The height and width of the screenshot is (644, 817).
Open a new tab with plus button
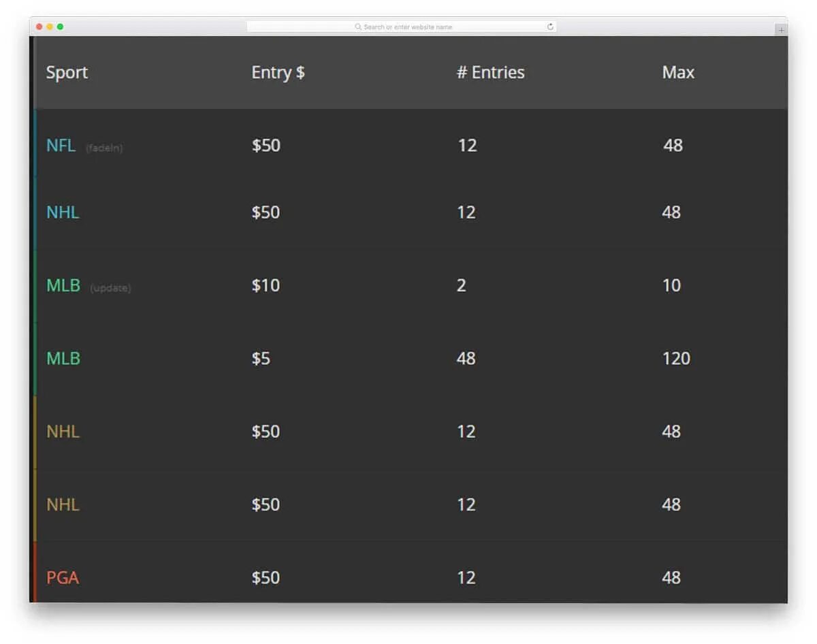pyautogui.click(x=781, y=30)
